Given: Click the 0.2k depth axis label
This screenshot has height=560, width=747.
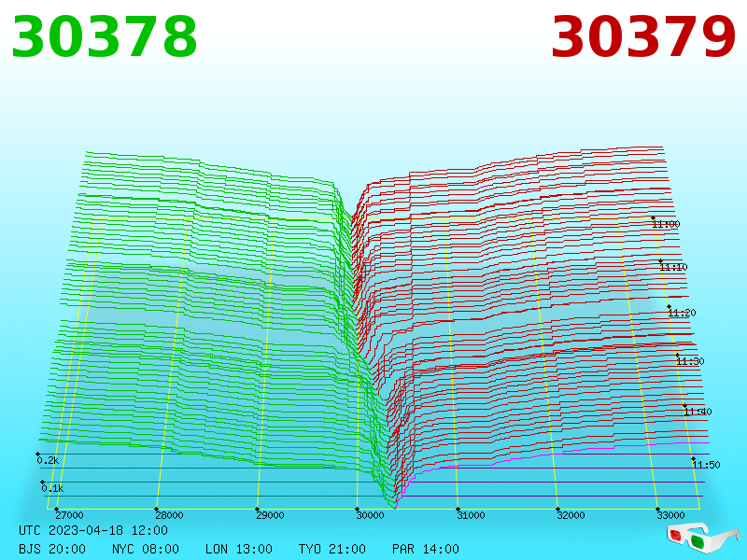Looking at the screenshot, I should coord(48,460).
